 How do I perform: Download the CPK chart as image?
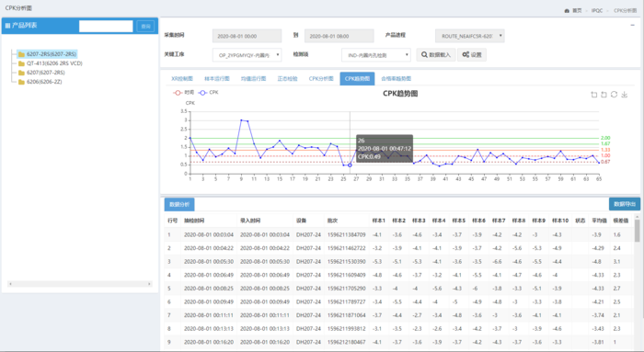[x=625, y=95]
